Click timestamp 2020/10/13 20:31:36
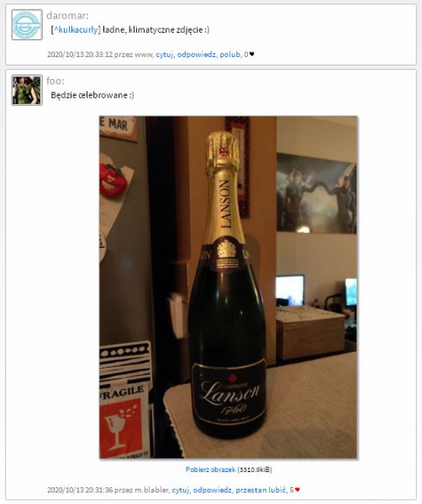The width and height of the screenshot is (422, 504). pyautogui.click(x=80, y=491)
